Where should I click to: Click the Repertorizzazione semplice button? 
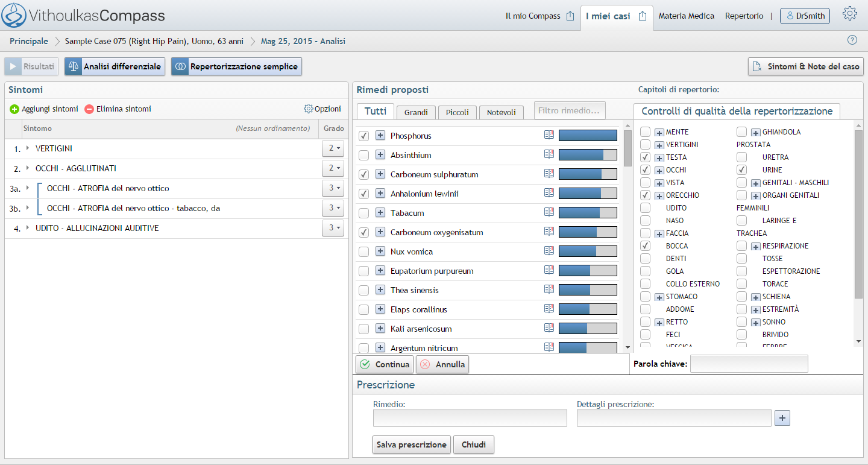(236, 66)
